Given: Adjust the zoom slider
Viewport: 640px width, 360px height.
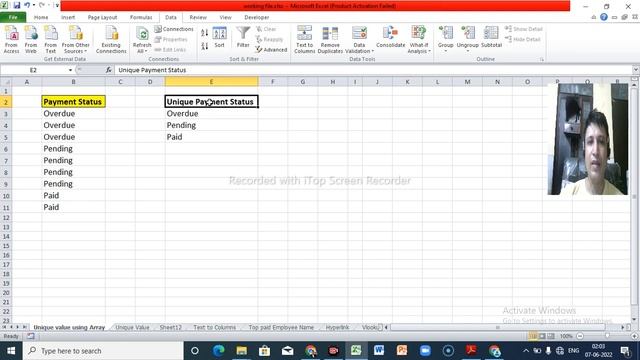Looking at the screenshot, I should [607, 336].
